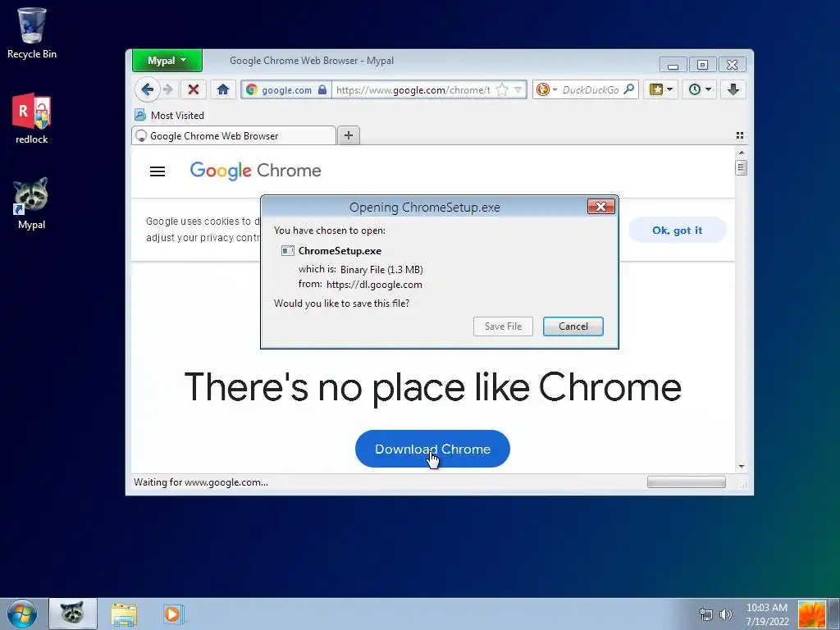The height and width of the screenshot is (630, 840).
Task: Open the Mypal desktop shortcut
Action: pyautogui.click(x=31, y=203)
